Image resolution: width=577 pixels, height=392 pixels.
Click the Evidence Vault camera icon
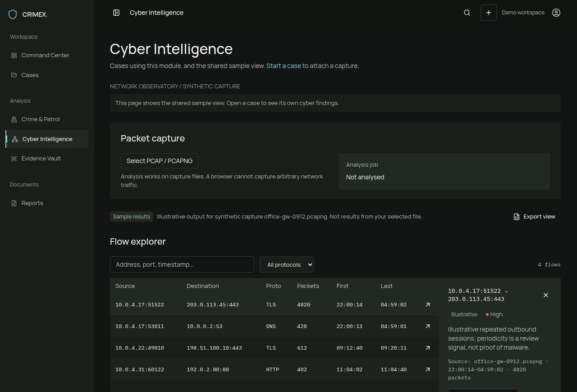pyautogui.click(x=14, y=159)
